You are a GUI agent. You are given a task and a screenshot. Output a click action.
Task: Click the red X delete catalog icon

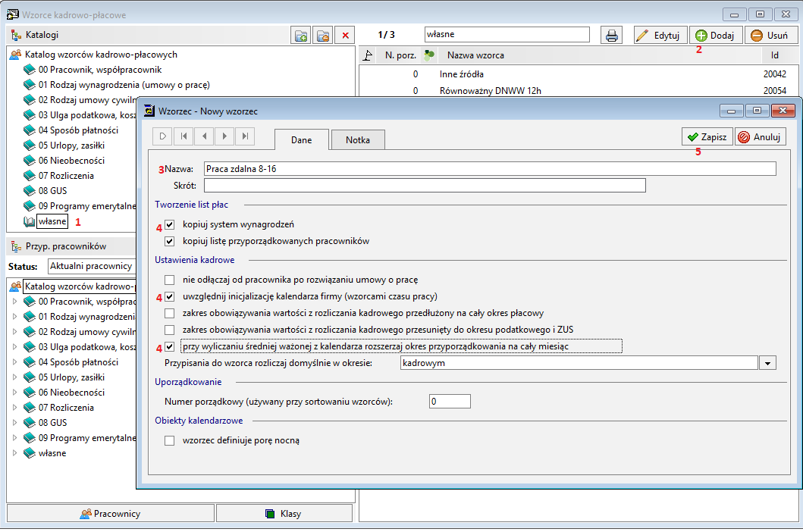(x=345, y=36)
